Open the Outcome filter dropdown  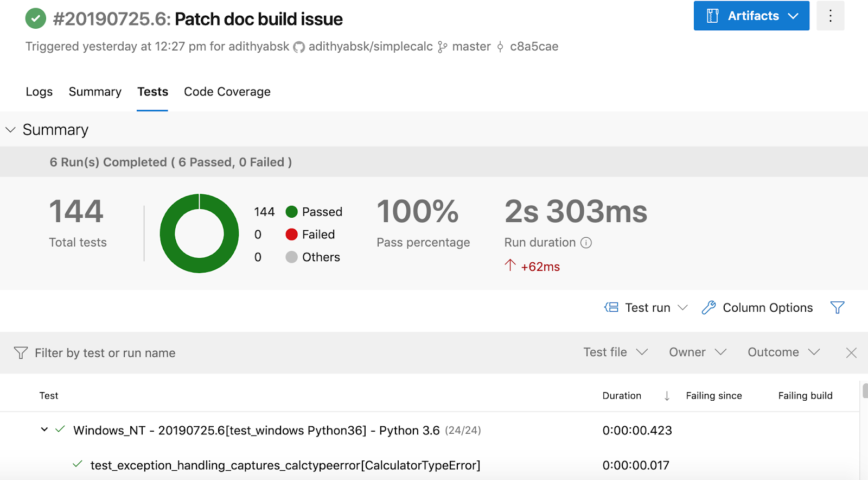point(783,352)
